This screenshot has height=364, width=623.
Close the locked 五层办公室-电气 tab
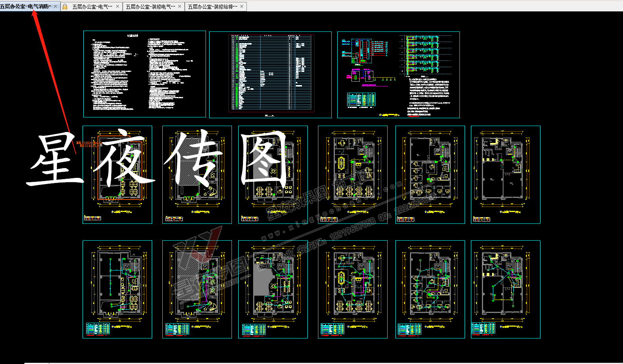point(118,6)
